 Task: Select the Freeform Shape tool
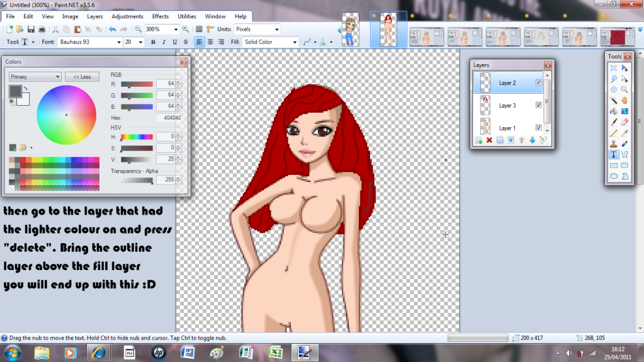tap(624, 176)
